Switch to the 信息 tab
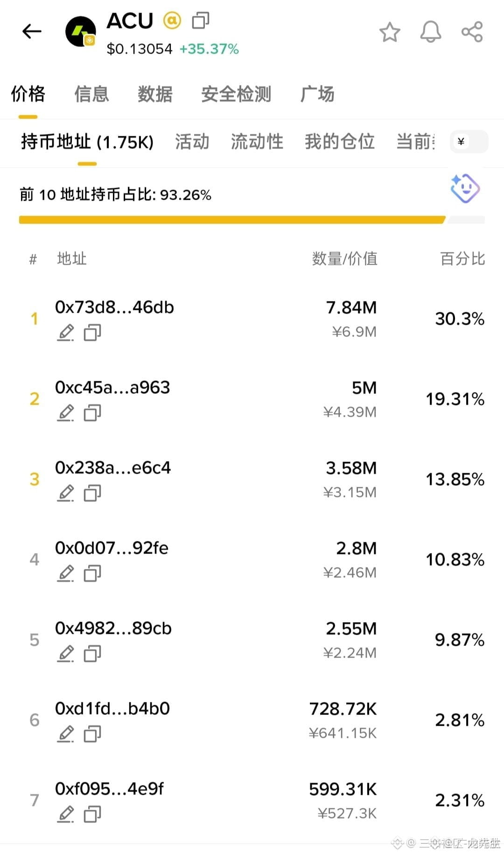Image resolution: width=504 pixels, height=855 pixels. coord(91,94)
